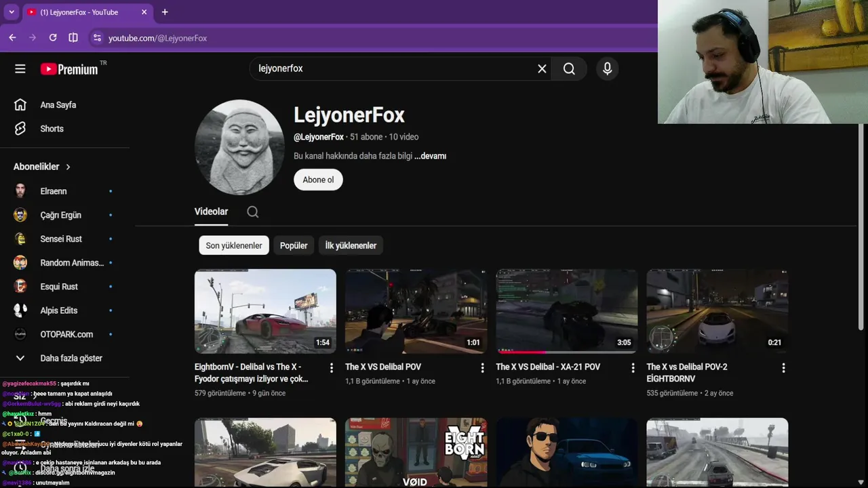The height and width of the screenshot is (488, 868).
Task: Click the @LejyonerFox channel handle text
Action: [319, 137]
